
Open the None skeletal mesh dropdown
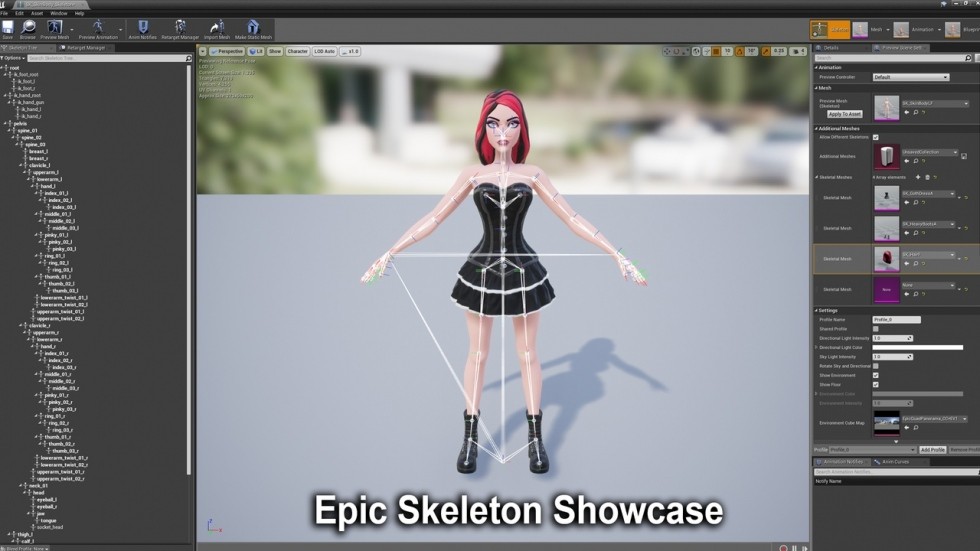point(928,285)
